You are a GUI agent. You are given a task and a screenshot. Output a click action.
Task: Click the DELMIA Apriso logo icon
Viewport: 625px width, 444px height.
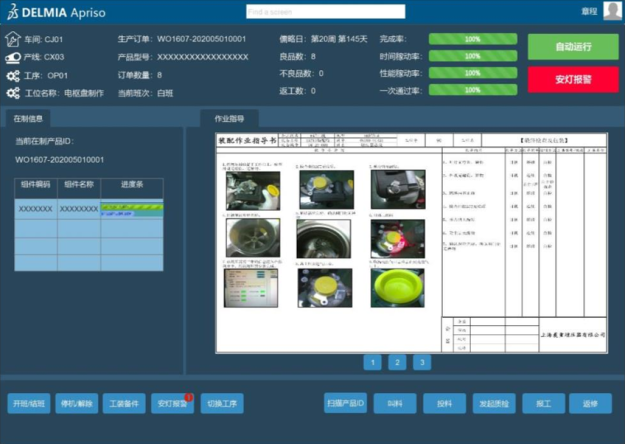(x=13, y=12)
